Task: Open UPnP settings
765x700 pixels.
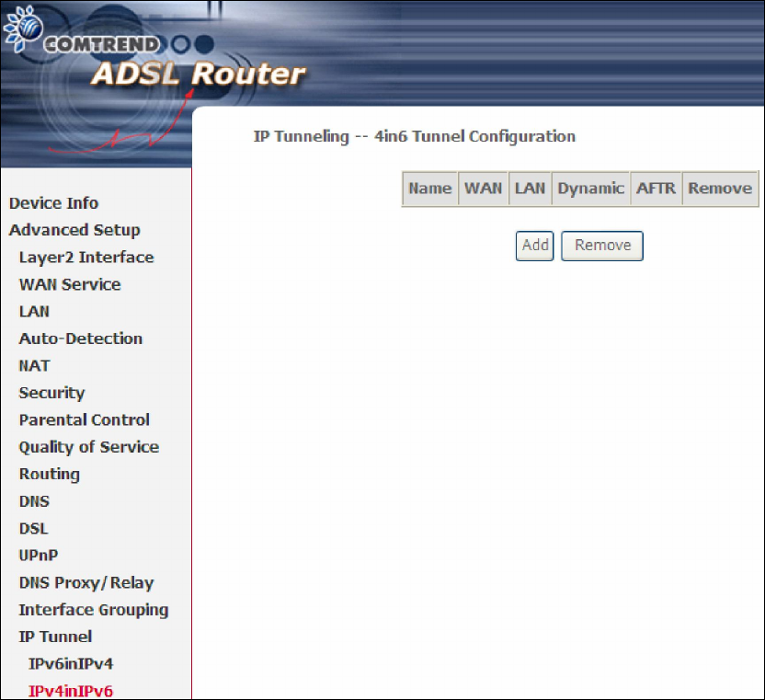Action: tap(38, 556)
